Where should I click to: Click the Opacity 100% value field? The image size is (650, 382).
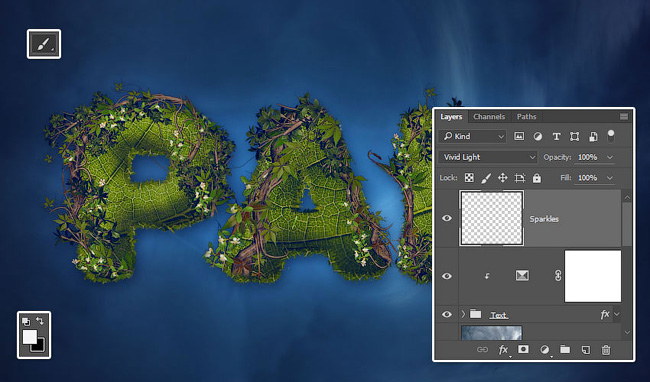pyautogui.click(x=588, y=157)
